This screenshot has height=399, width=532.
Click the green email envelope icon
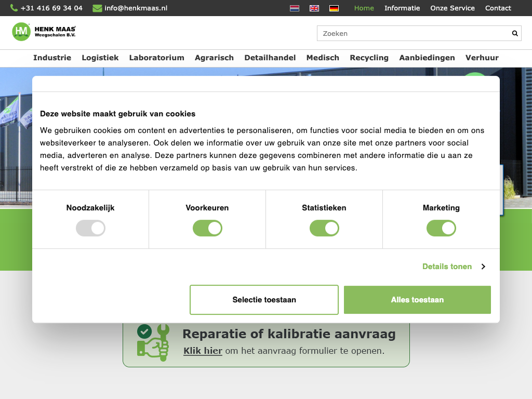(97, 8)
